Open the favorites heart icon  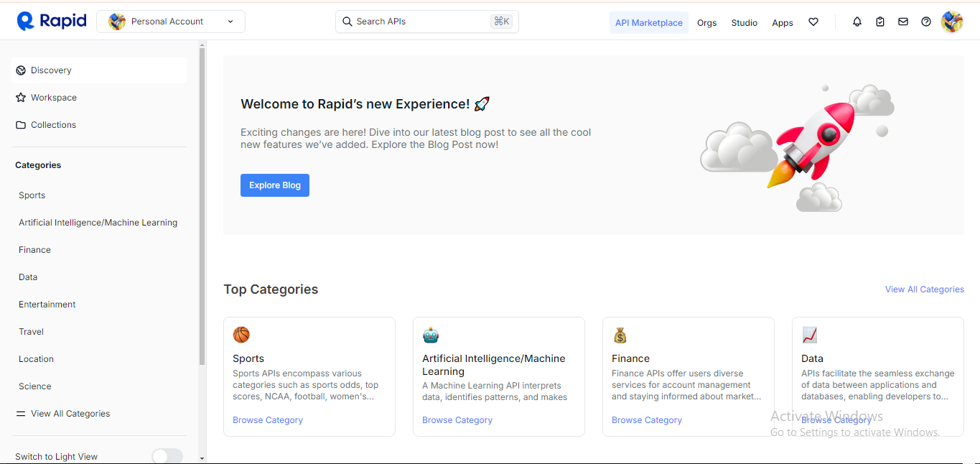click(x=813, y=22)
